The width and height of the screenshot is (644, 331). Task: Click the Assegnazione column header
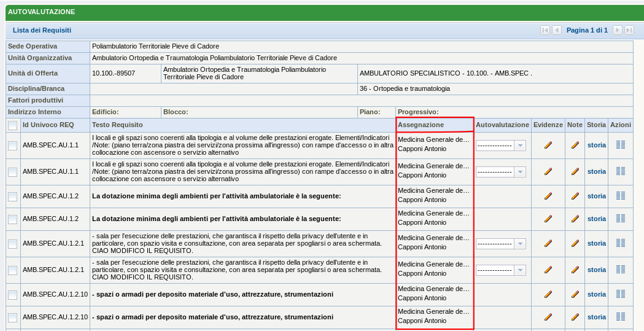pyautogui.click(x=421, y=125)
